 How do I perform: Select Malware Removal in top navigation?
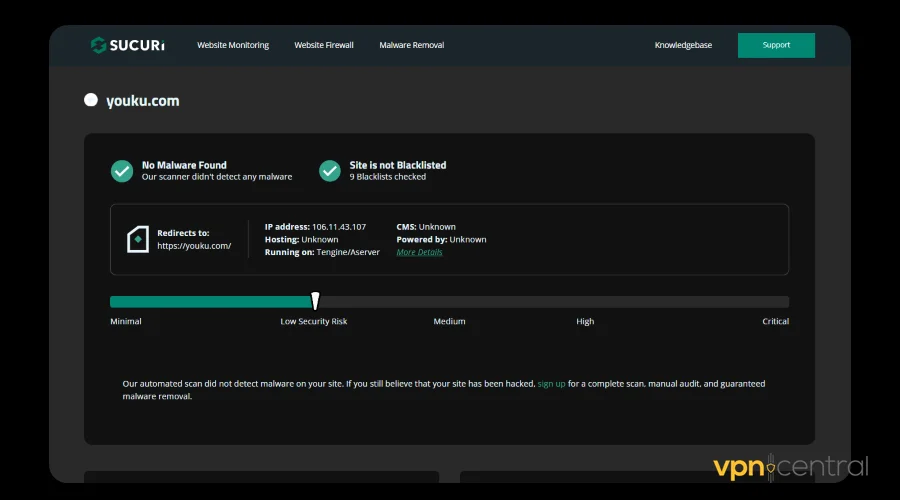point(412,45)
